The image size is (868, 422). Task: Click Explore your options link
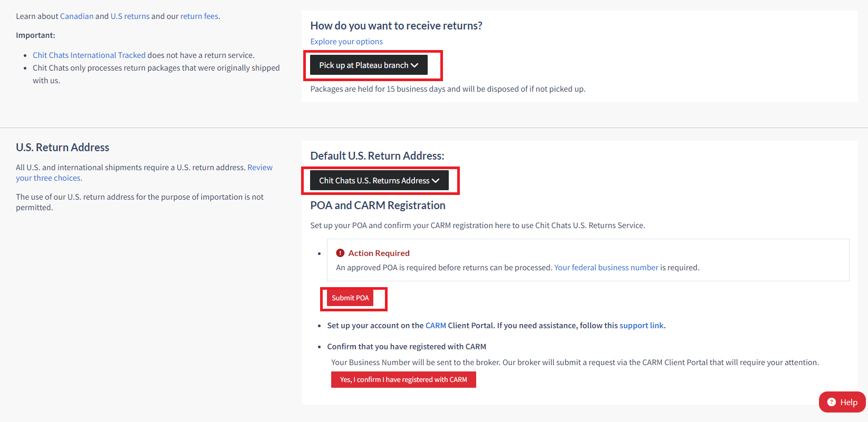(x=346, y=42)
